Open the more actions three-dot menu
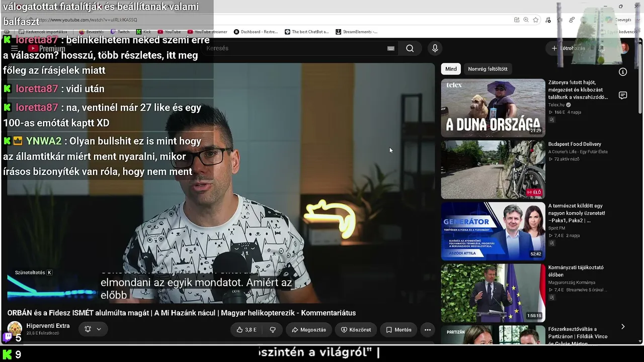Screen dimensions: 644x362 (427, 330)
